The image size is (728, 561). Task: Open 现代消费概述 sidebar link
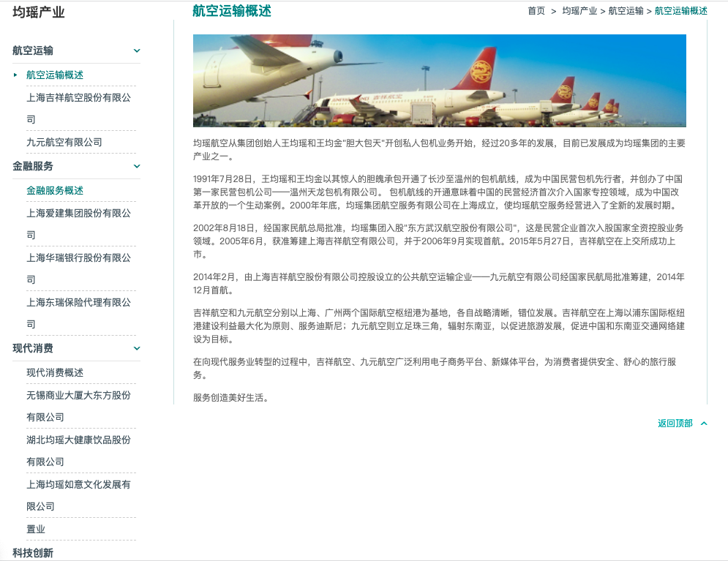[x=55, y=372]
